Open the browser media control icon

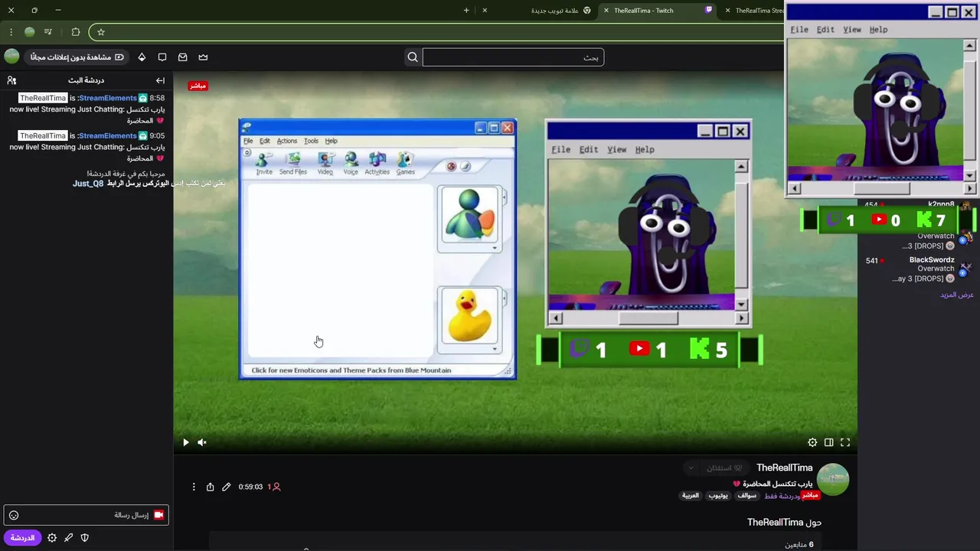pos(48,32)
